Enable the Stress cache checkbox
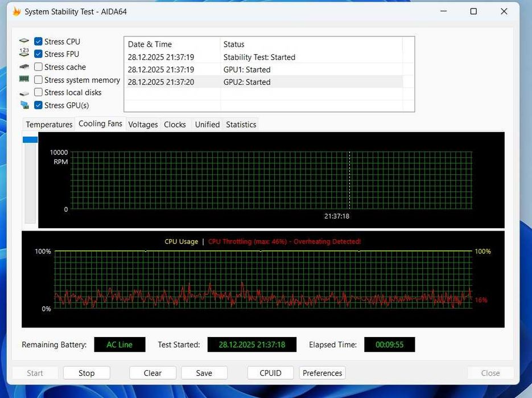Image resolution: width=532 pixels, height=398 pixels. click(x=38, y=67)
